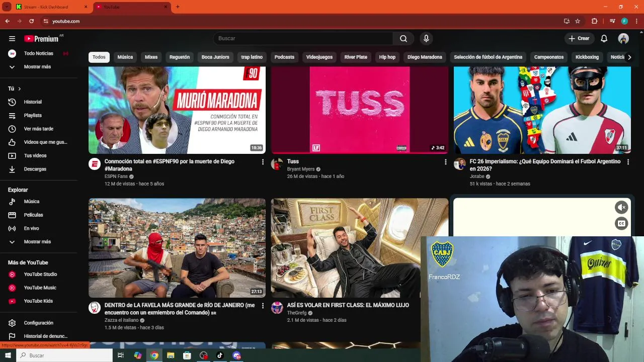This screenshot has height=362, width=644.
Task: Open TheGrefg channel link
Action: (297, 313)
